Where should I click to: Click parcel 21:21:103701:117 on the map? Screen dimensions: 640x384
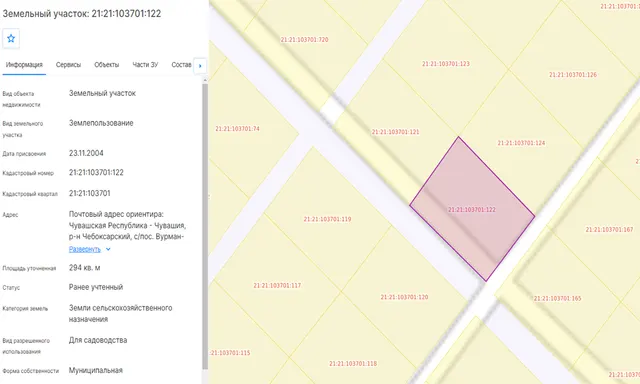277,286
